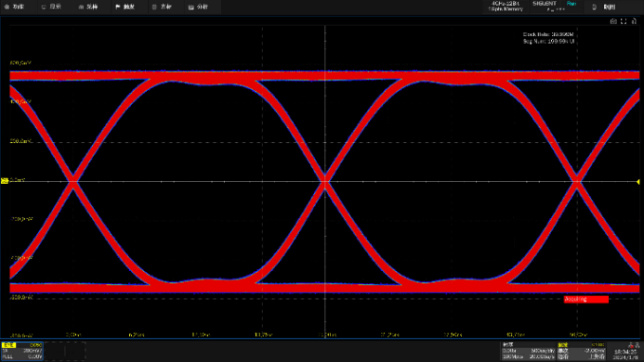Open the timebase settings box

[529, 351]
